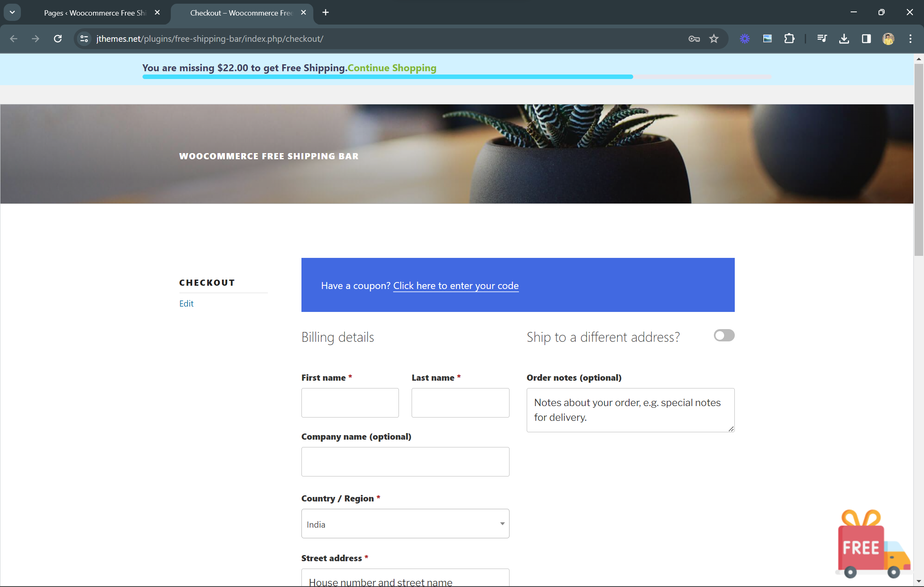Select the Checkout browser tab

pyautogui.click(x=242, y=13)
